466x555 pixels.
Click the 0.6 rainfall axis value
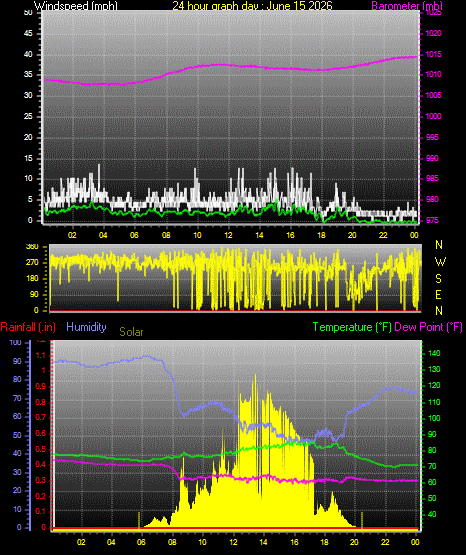click(41, 433)
